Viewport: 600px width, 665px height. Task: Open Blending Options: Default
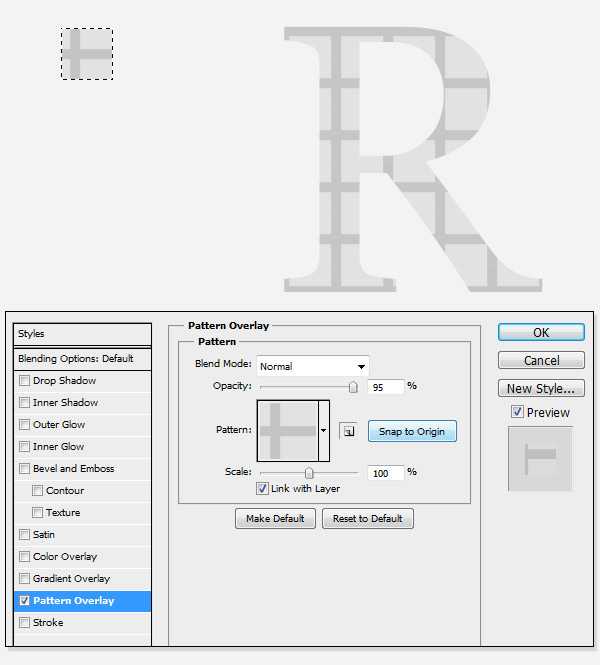[82, 359]
